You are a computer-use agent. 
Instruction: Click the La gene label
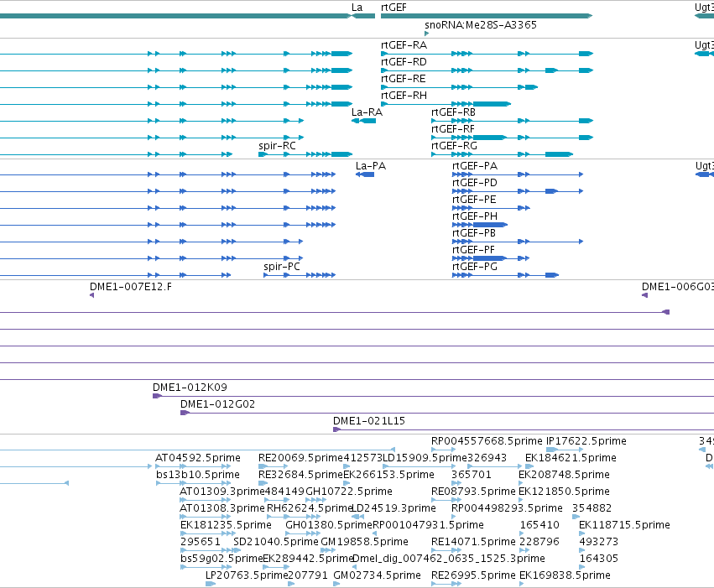tap(357, 8)
